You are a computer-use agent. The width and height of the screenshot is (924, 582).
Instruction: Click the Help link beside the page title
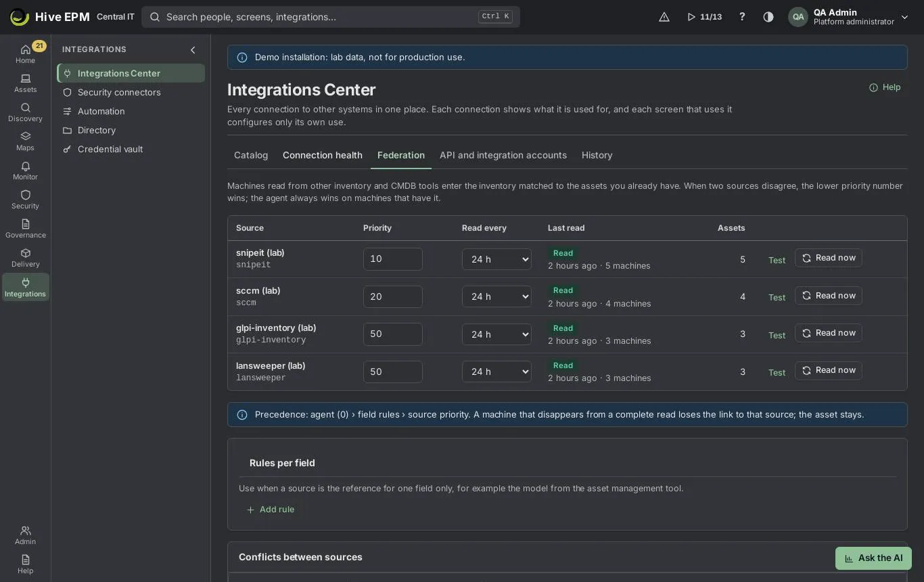pos(885,87)
